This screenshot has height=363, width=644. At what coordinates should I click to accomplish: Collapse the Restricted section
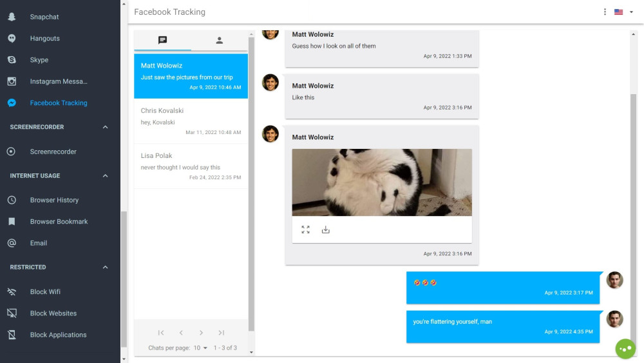(106, 267)
